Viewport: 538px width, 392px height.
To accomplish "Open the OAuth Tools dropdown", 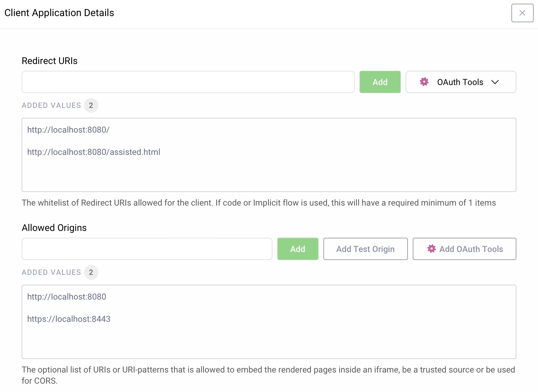I will [x=460, y=82].
